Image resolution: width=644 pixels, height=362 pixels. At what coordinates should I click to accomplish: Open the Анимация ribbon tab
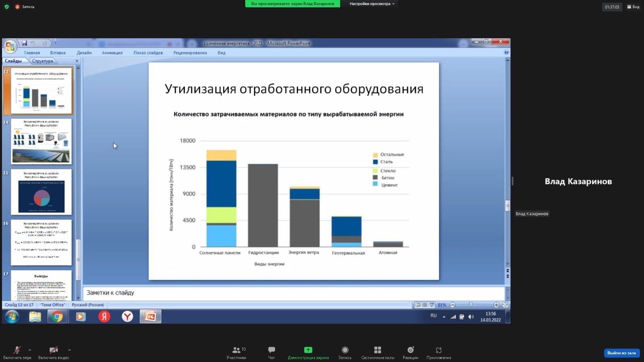(x=112, y=53)
